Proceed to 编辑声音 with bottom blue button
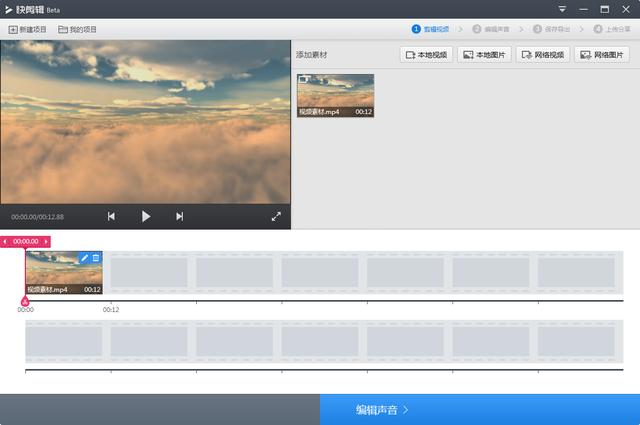 [480, 410]
